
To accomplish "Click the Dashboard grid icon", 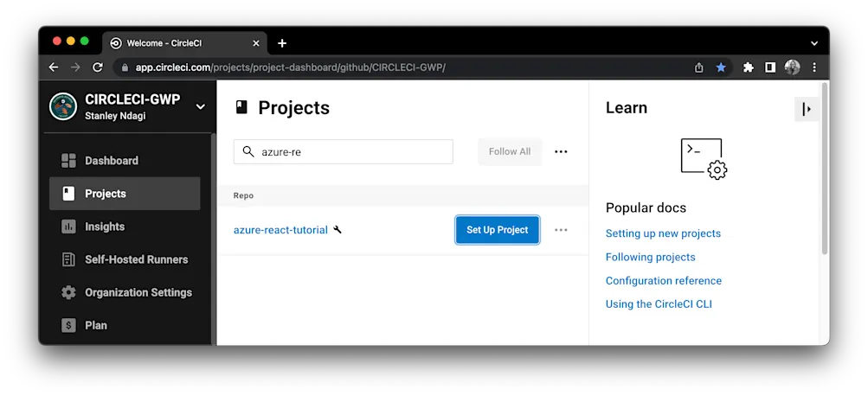I will tap(68, 161).
